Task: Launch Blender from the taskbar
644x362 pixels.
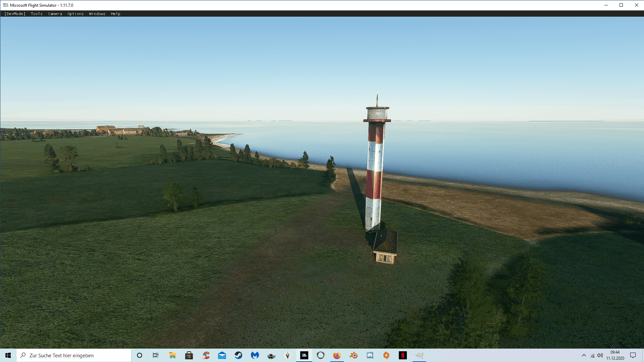Action: [354, 355]
